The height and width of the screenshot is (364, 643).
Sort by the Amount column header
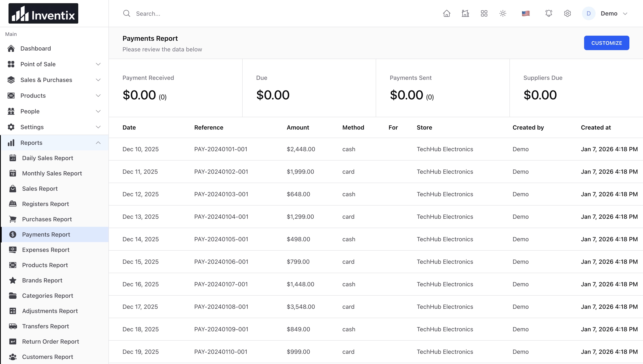(x=298, y=127)
